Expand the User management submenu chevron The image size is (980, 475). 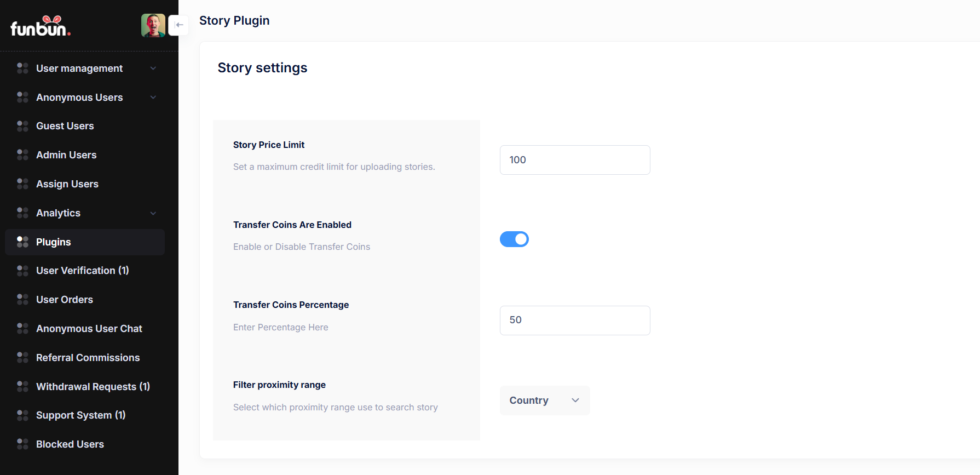point(153,68)
